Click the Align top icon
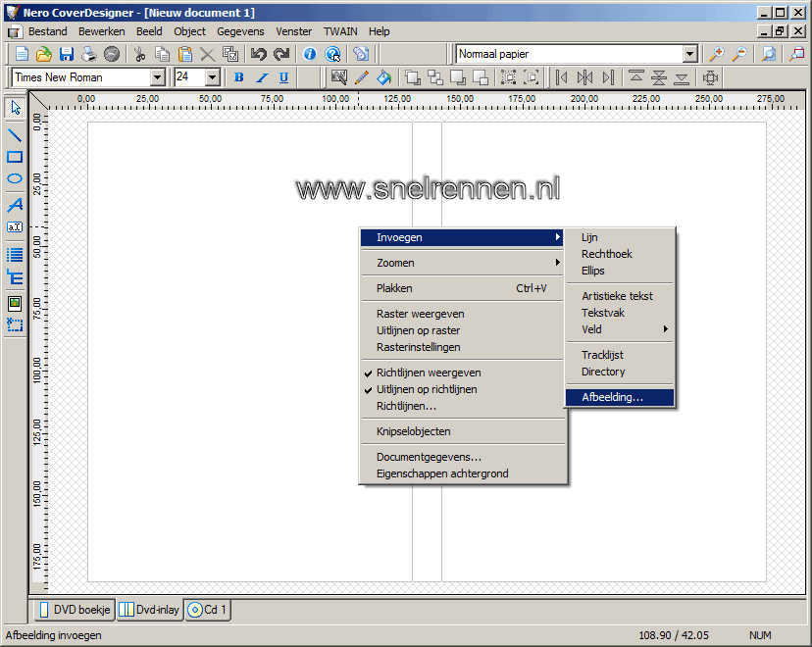 [x=635, y=77]
